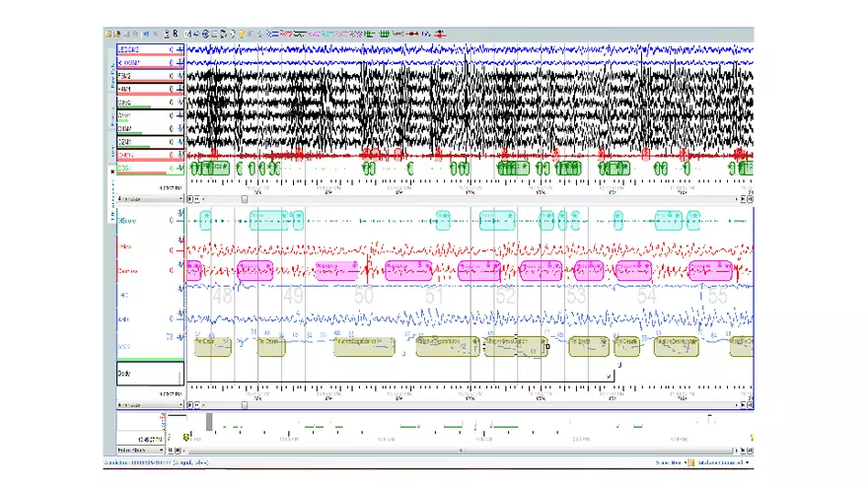
Task: Select the top blue leg EMG channel label
Action: pos(128,49)
